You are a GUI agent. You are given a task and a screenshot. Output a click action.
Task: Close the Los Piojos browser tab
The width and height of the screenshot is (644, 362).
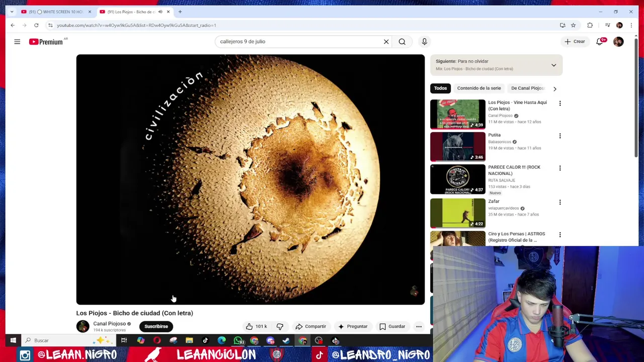(168, 12)
